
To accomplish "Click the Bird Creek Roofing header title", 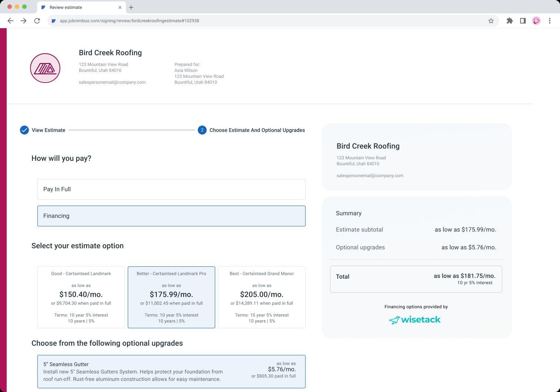I will 110,53.
